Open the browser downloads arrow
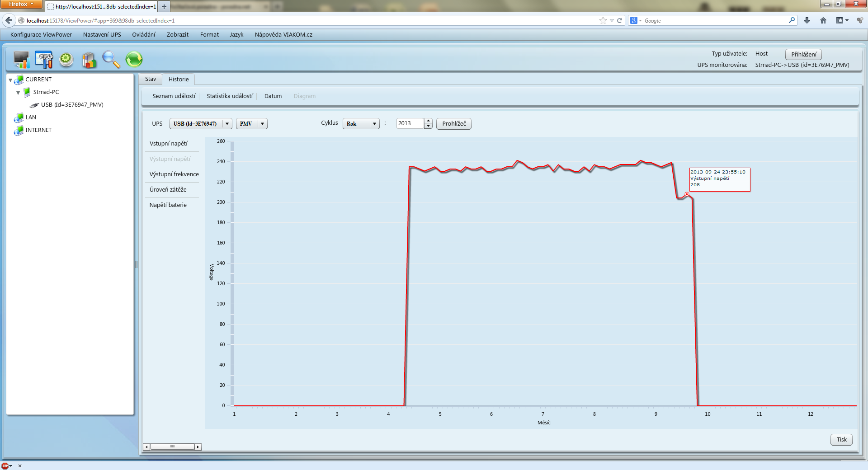Screen dimensions: 868x470 [x=807, y=20]
